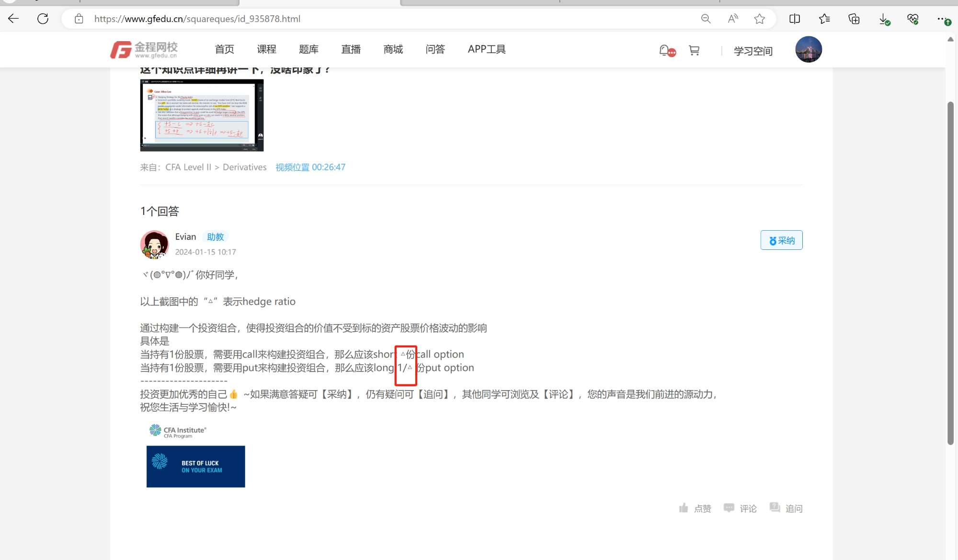
Task: Open the 评论 comment option
Action: click(x=741, y=508)
